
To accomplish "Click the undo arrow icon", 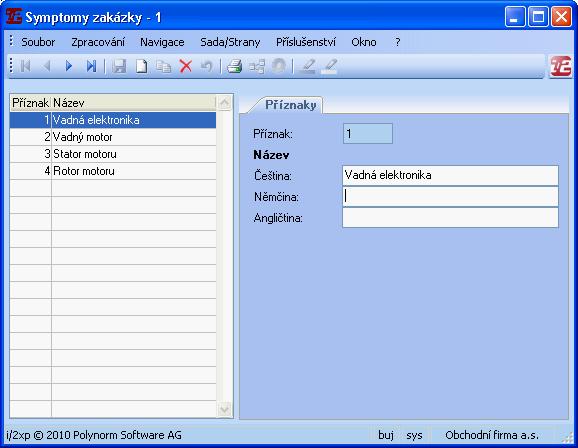I will [207, 66].
